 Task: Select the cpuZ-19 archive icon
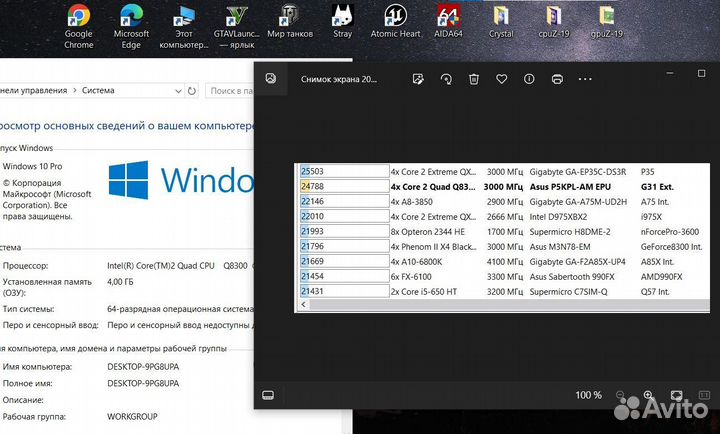coord(554,22)
